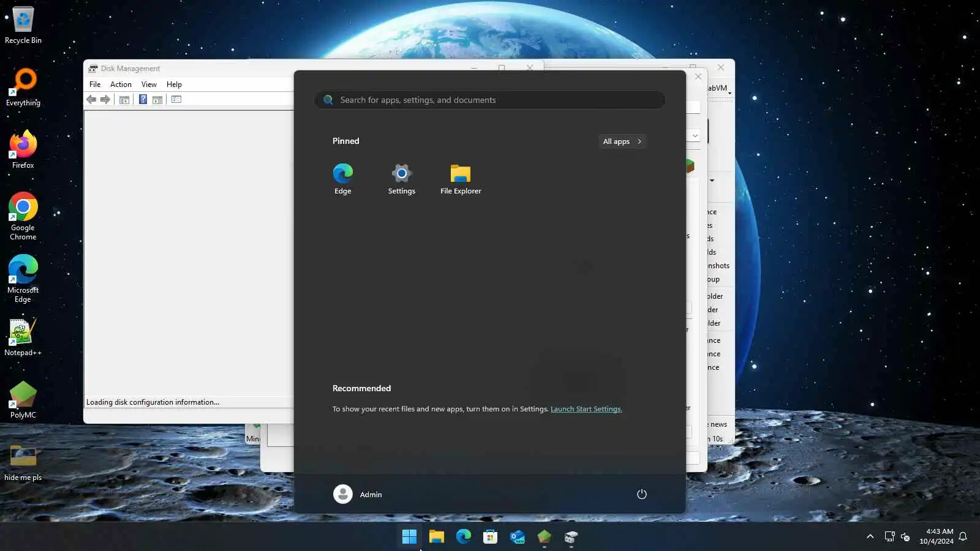Open Recycle Bin desktop icon
The width and height of the screenshot is (980, 551).
(x=23, y=25)
